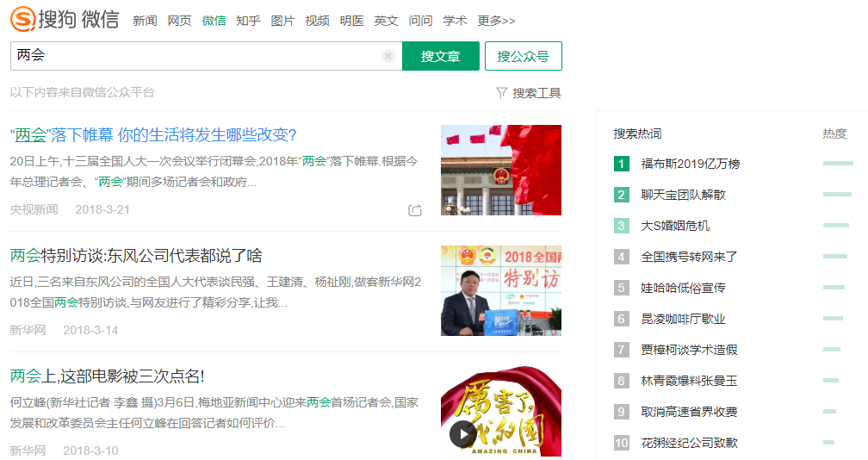The width and height of the screenshot is (868, 460).
Task: Click the share icon on the first article
Action: pos(415,210)
